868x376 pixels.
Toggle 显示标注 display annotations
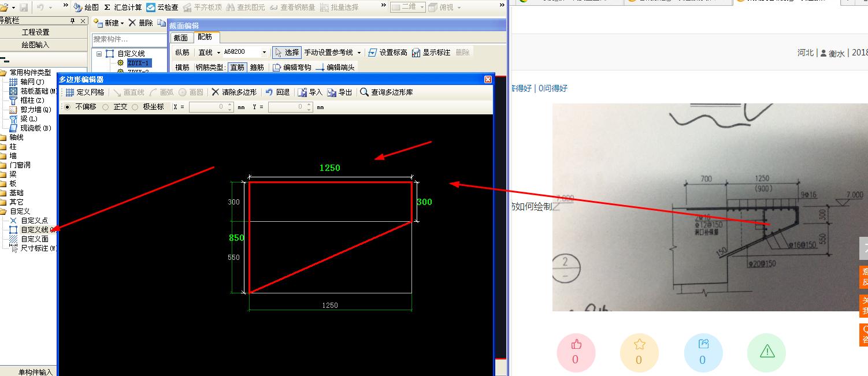431,52
